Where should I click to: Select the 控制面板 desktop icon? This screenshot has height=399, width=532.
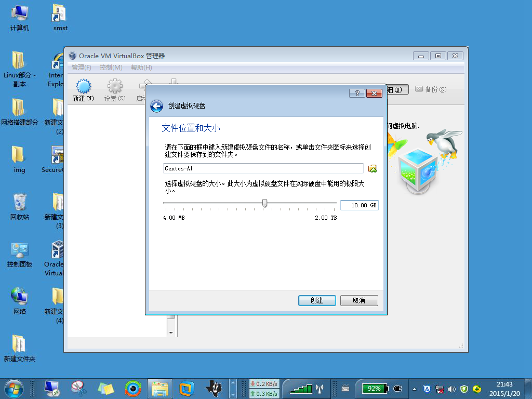pos(19,255)
